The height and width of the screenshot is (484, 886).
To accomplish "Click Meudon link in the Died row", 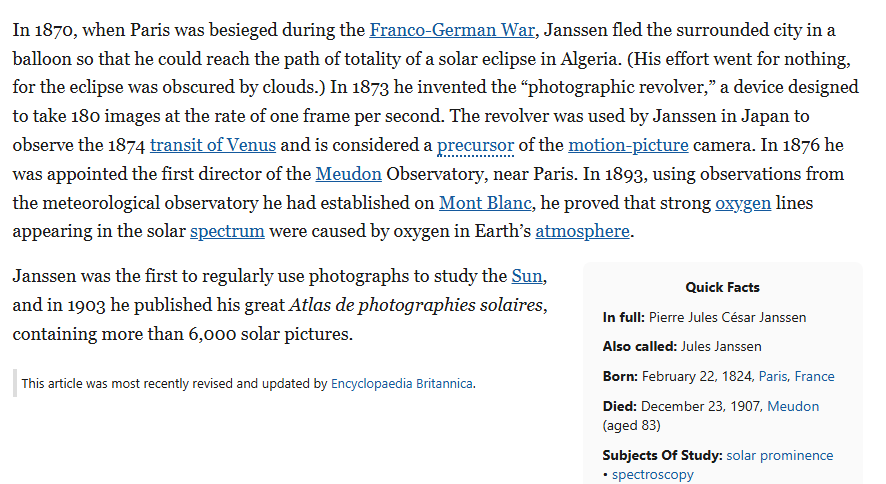I will (x=793, y=406).
